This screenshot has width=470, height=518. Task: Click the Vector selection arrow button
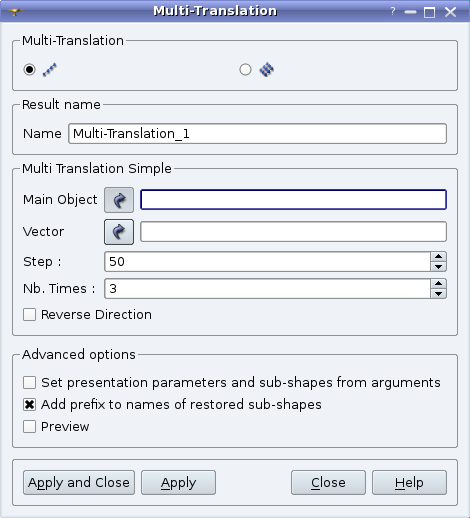tap(119, 232)
